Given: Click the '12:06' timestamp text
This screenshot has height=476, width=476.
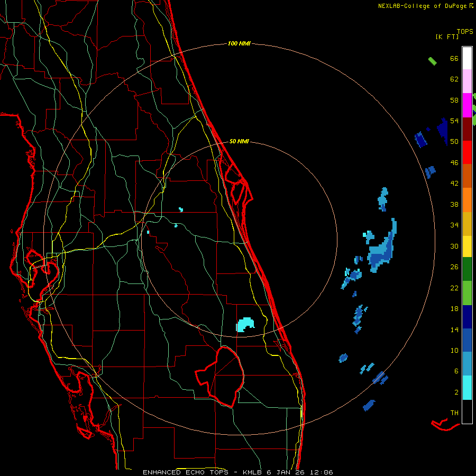Looking at the screenshot, I should pyautogui.click(x=321, y=472).
